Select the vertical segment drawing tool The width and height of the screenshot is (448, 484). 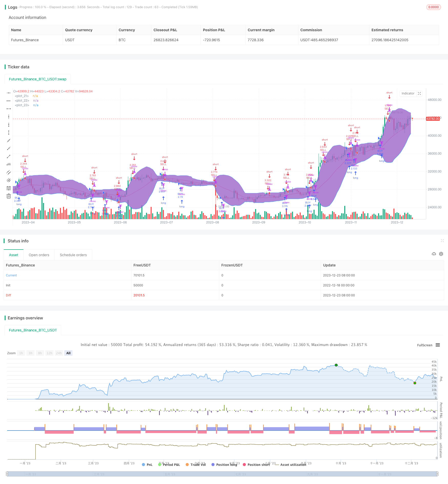9,133
